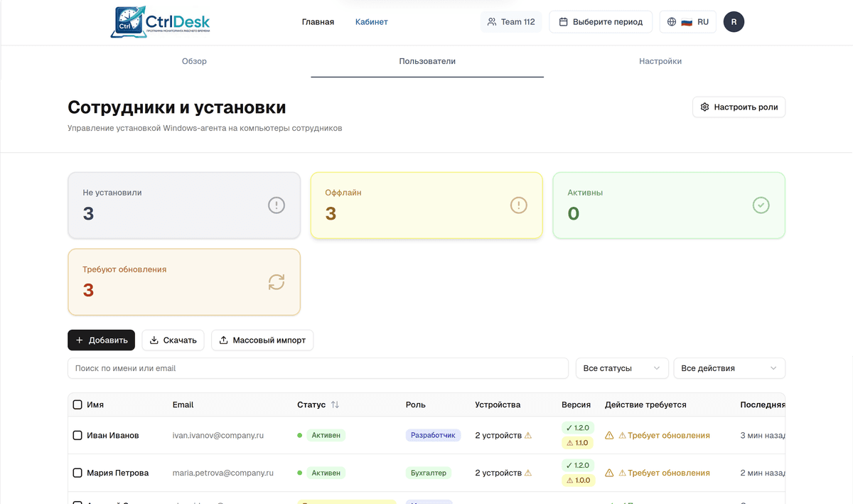The image size is (853, 504).
Task: Switch to the Настройки tab
Action: point(660,61)
